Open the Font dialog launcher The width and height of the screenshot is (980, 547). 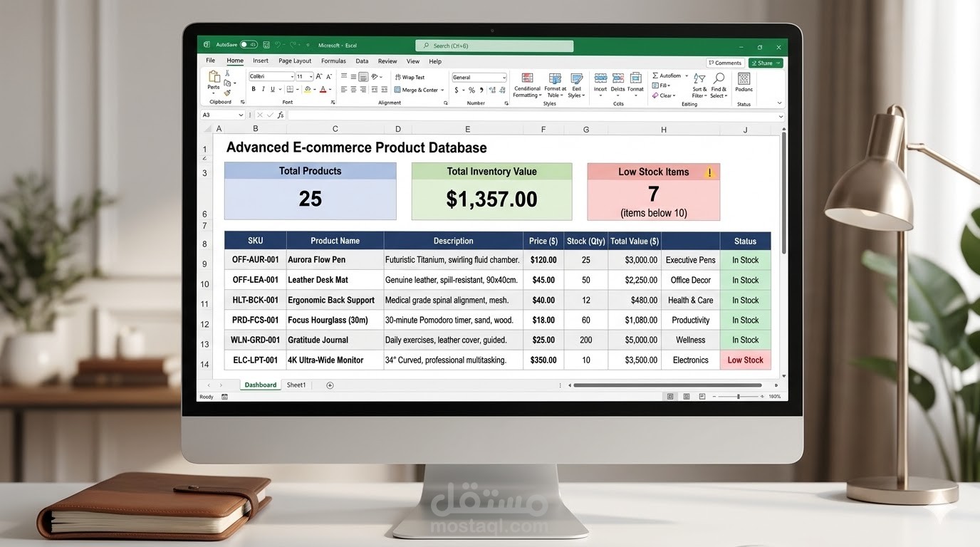333,103
